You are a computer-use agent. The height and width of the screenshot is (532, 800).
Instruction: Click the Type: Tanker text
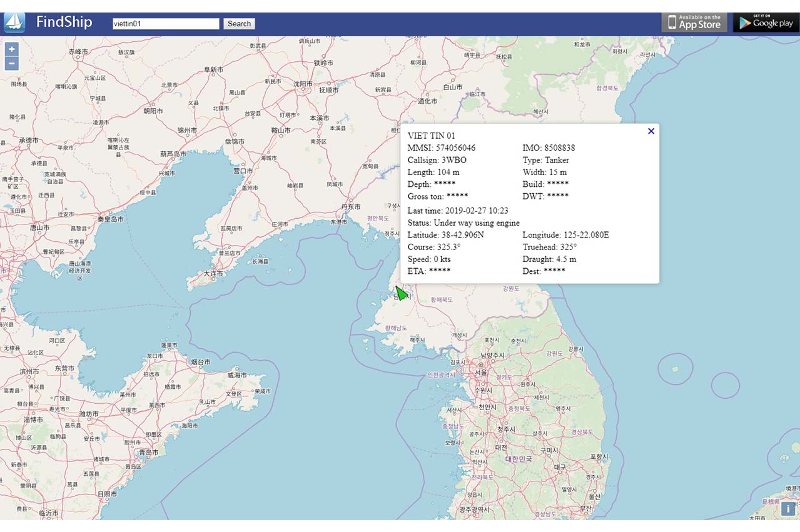pyautogui.click(x=546, y=160)
